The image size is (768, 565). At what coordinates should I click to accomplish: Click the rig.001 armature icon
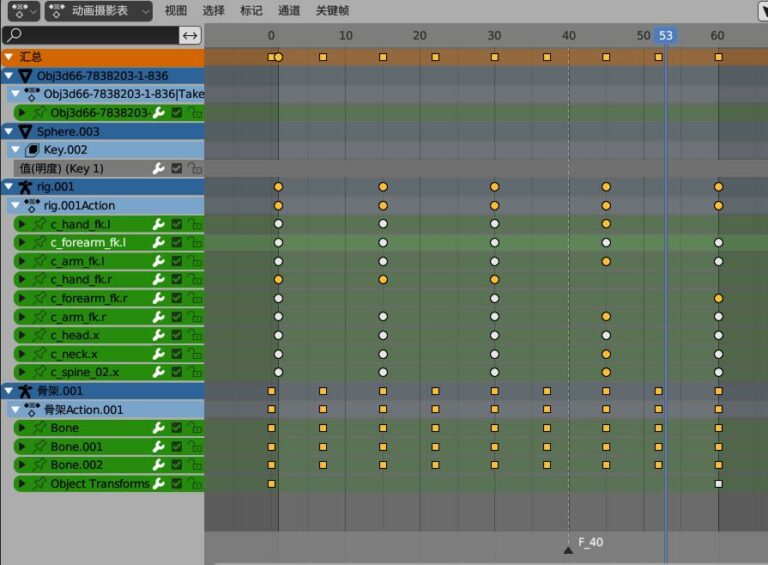[x=25, y=187]
